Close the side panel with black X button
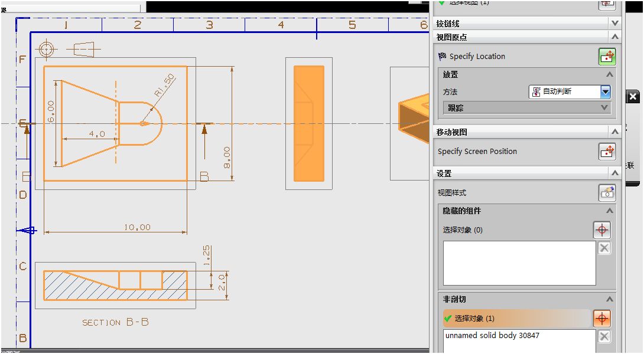 coord(633,97)
